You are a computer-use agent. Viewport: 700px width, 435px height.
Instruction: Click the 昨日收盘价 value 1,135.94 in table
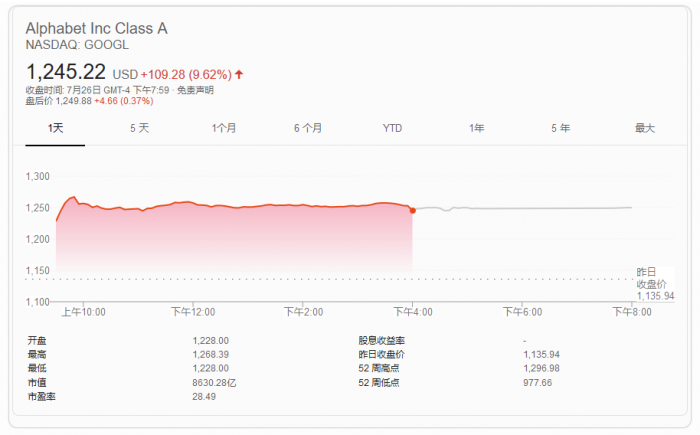[x=542, y=355]
